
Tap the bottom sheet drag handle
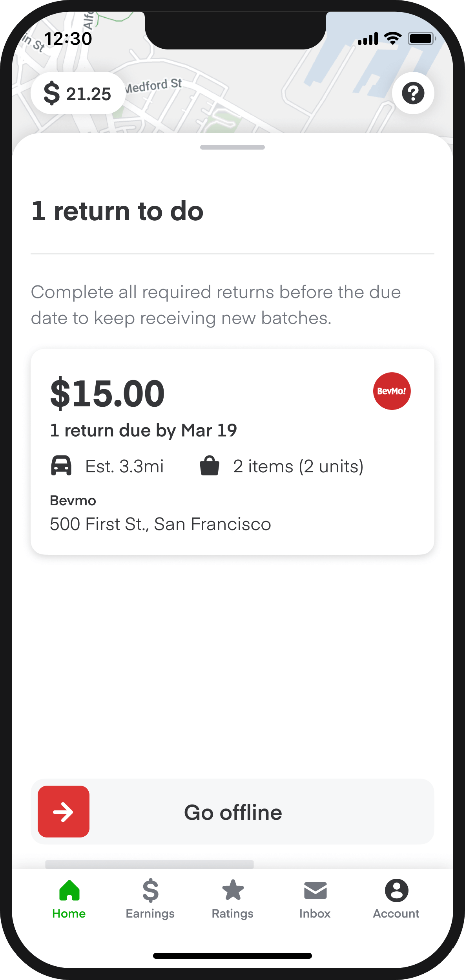click(x=232, y=147)
